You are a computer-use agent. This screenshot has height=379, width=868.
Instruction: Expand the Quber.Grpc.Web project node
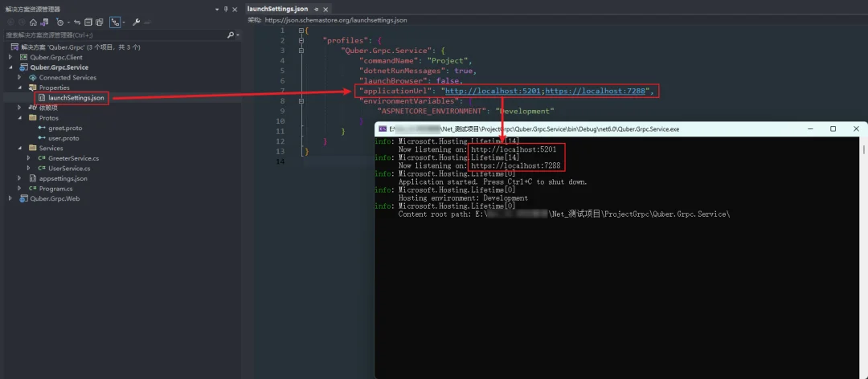point(10,198)
